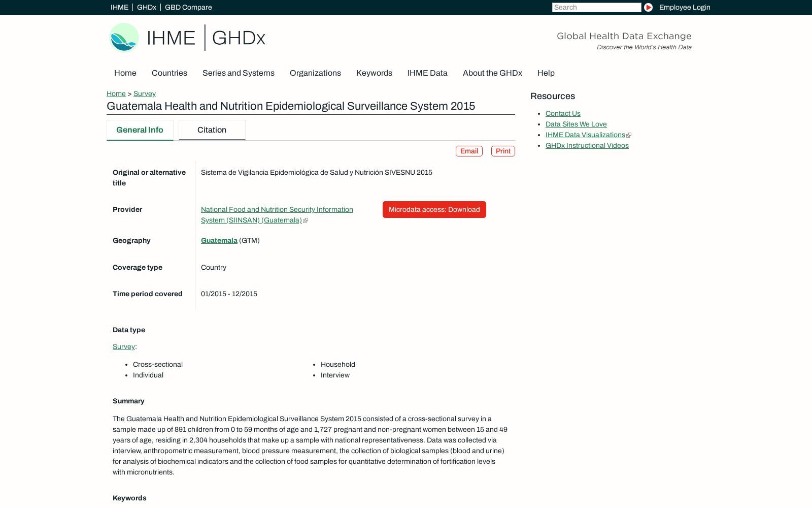The width and height of the screenshot is (812, 508).
Task: Open the GHDx link in top bar
Action: pyautogui.click(x=147, y=8)
